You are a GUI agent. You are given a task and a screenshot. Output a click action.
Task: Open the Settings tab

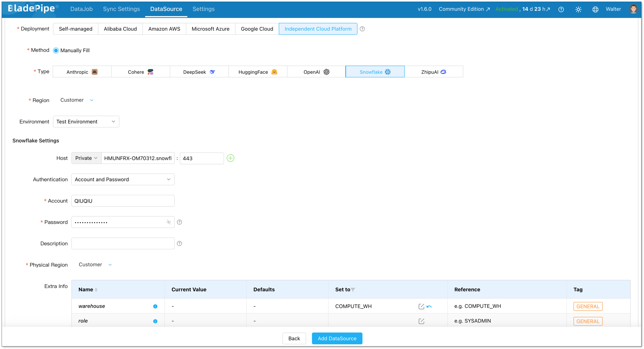[x=203, y=9]
